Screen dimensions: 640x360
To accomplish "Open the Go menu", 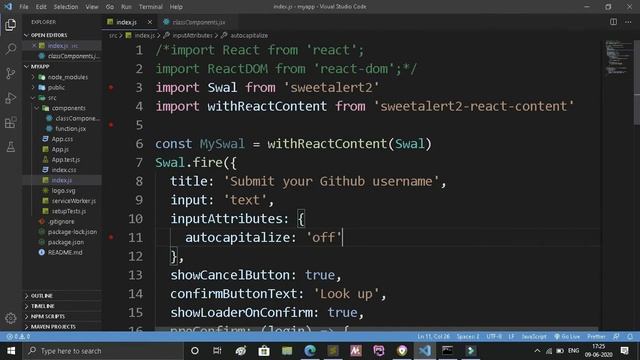I will pyautogui.click(x=110, y=7).
